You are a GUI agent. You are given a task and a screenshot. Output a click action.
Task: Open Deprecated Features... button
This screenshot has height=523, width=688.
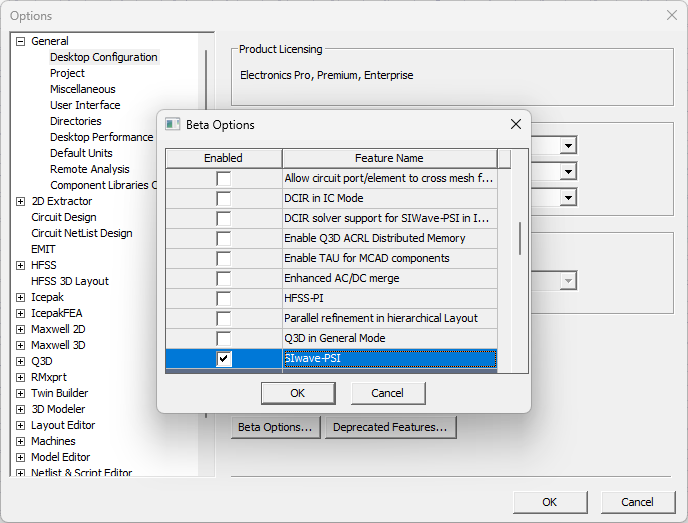tap(391, 427)
